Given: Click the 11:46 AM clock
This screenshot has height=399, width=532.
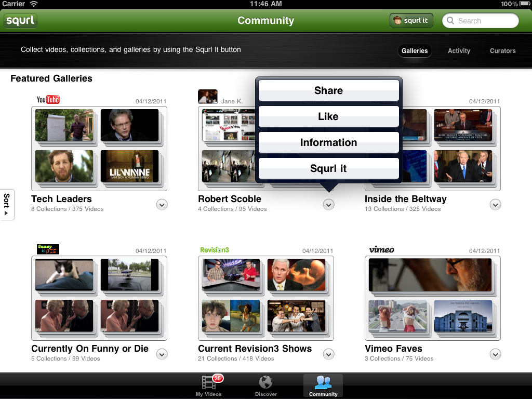Looking at the screenshot, I should 266,4.
